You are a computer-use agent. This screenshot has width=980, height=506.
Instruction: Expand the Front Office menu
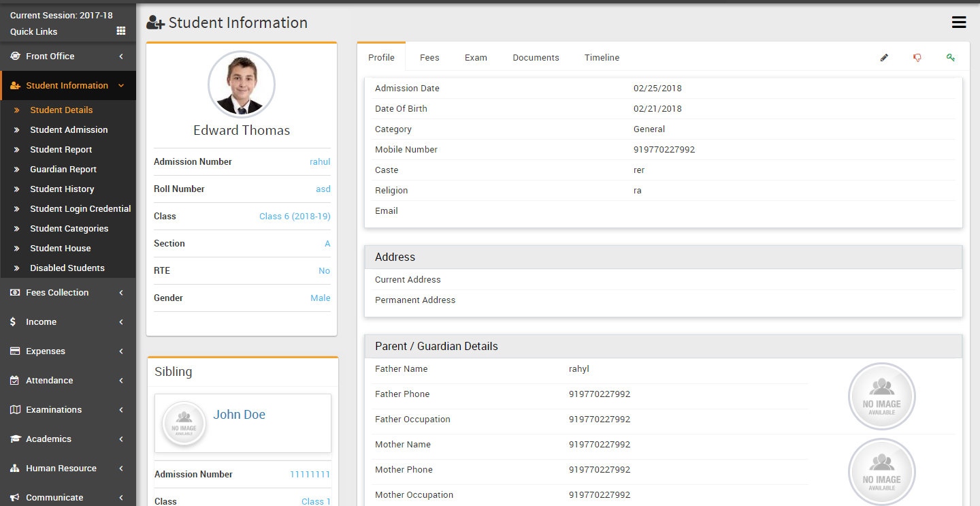pyautogui.click(x=67, y=57)
